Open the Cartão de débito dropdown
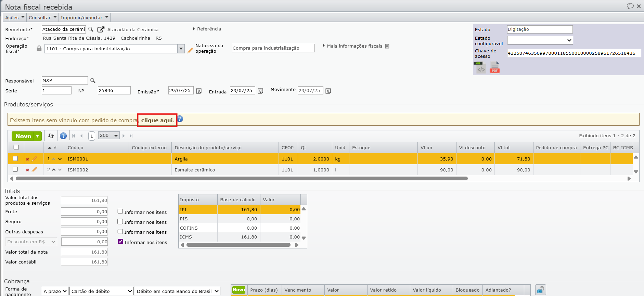 (x=102, y=291)
